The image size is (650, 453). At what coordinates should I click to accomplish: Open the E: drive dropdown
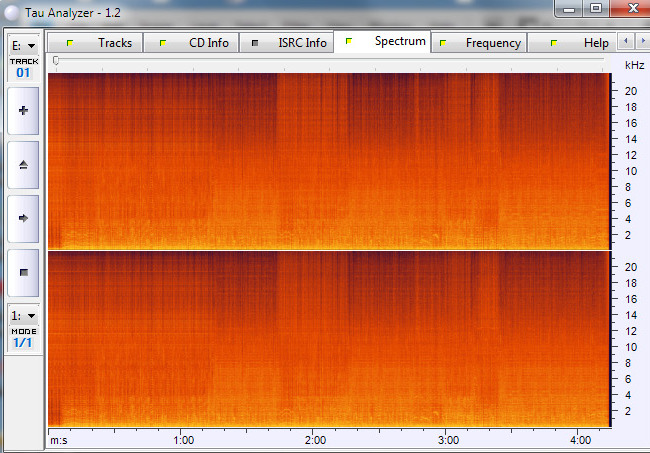tap(24, 46)
